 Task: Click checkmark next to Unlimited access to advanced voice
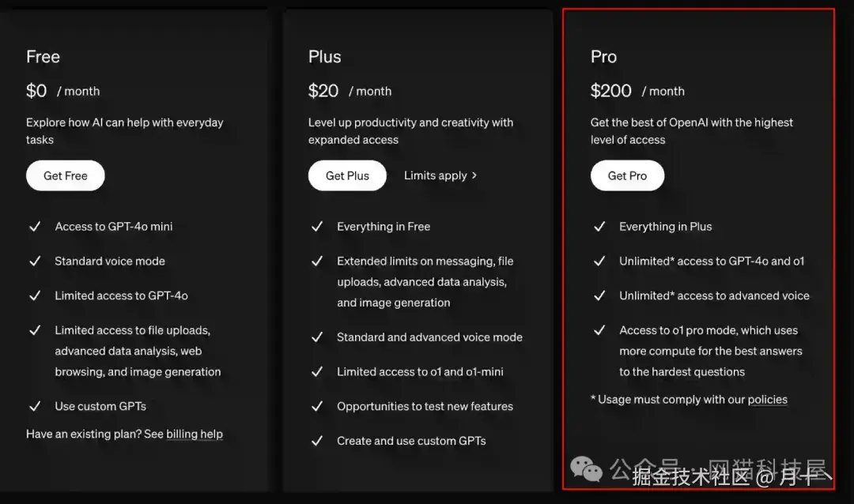point(599,295)
